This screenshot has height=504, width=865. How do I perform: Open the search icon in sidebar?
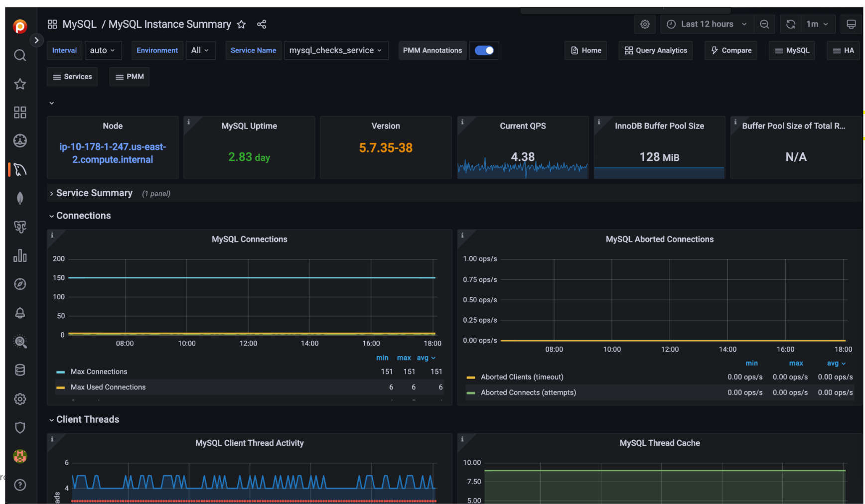(x=20, y=55)
